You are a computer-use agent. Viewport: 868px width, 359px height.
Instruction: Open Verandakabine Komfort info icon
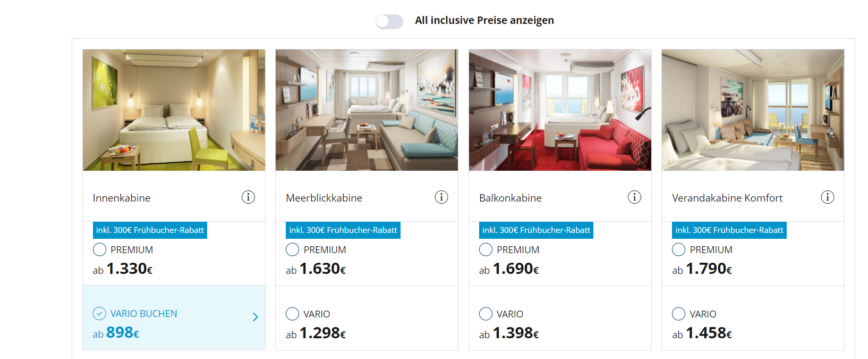[828, 197]
